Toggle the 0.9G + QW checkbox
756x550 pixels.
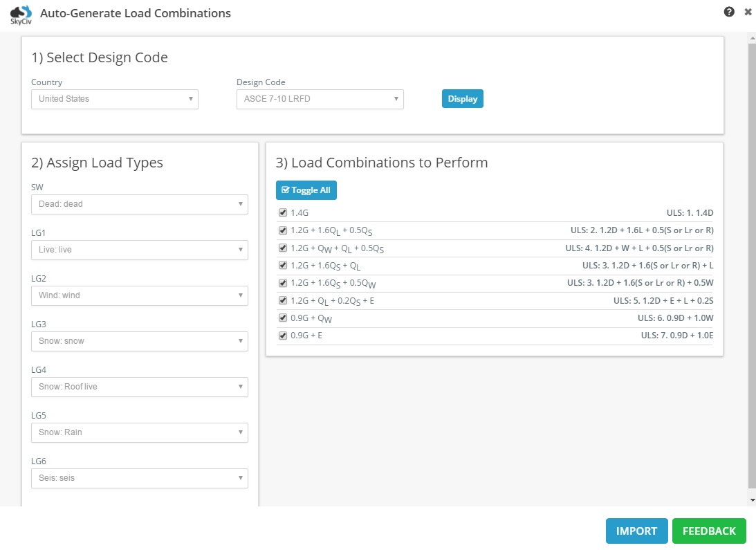pyautogui.click(x=283, y=318)
